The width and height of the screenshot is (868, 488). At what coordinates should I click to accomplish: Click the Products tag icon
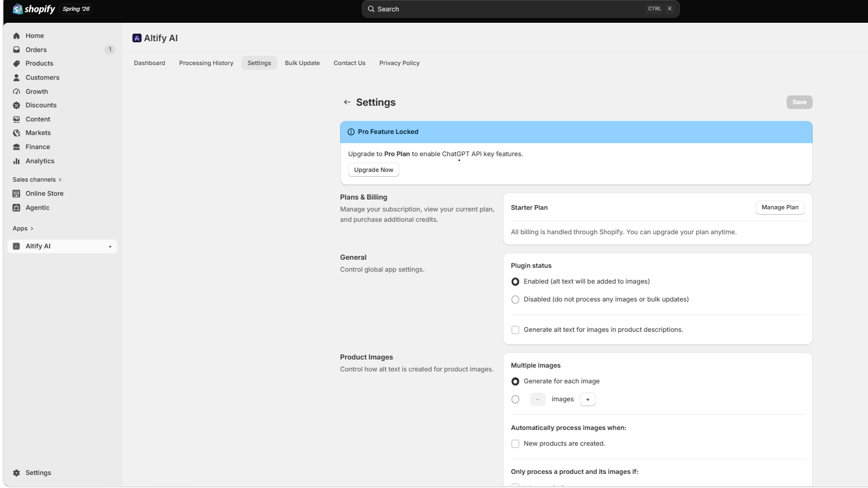tap(17, 63)
